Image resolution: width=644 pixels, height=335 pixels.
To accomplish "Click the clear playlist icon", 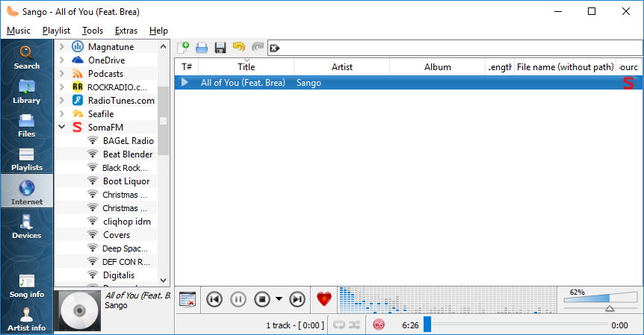I will (x=188, y=299).
